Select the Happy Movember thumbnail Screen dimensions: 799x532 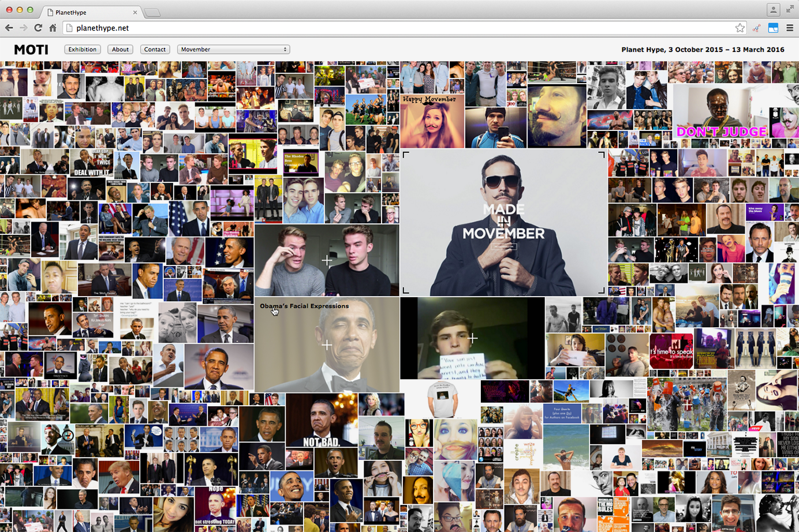pos(432,121)
